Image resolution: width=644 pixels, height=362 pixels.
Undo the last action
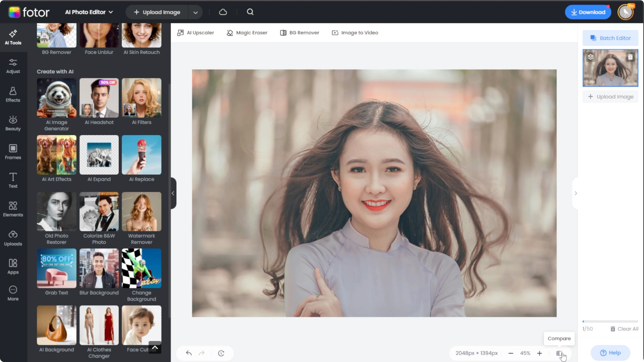(x=189, y=353)
